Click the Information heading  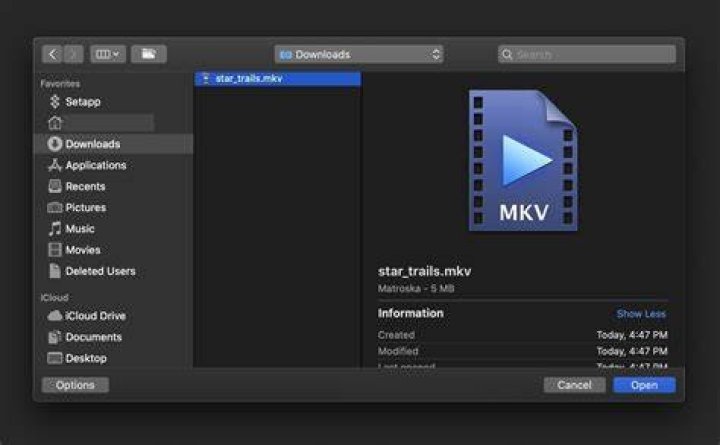(411, 313)
